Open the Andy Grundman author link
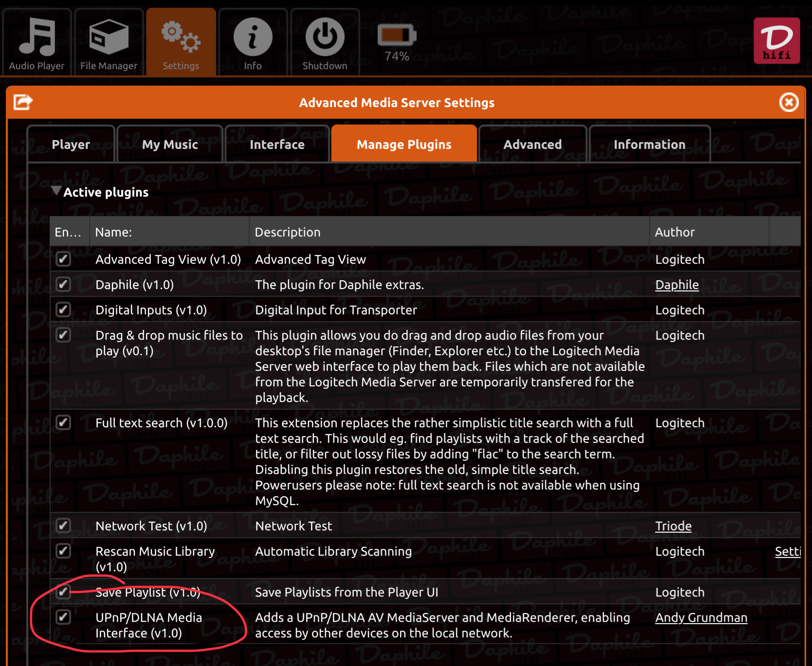812x666 pixels. [x=701, y=617]
